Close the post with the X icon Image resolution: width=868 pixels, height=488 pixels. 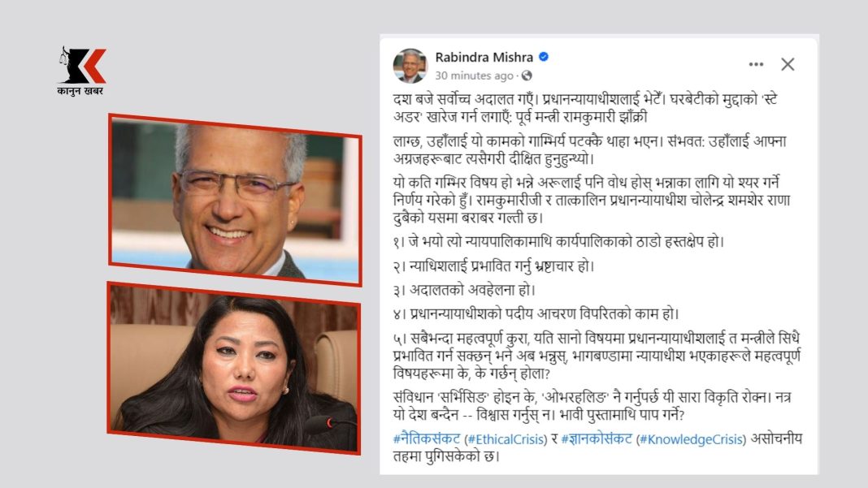(x=788, y=64)
